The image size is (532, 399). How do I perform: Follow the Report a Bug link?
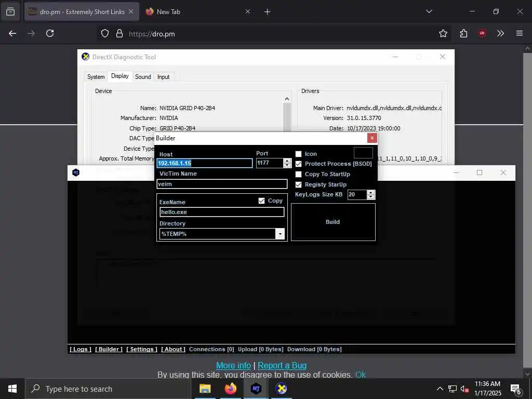pyautogui.click(x=282, y=365)
